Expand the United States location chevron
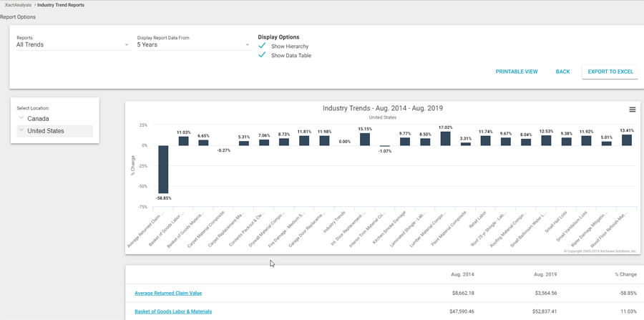Screen dimensions: 644x320 (21, 131)
